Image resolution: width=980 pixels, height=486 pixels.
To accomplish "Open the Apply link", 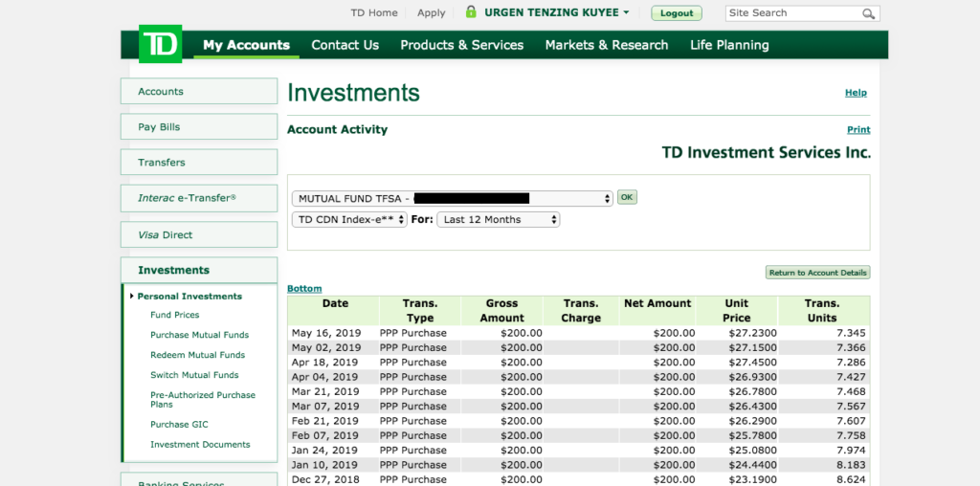I will 432,12.
